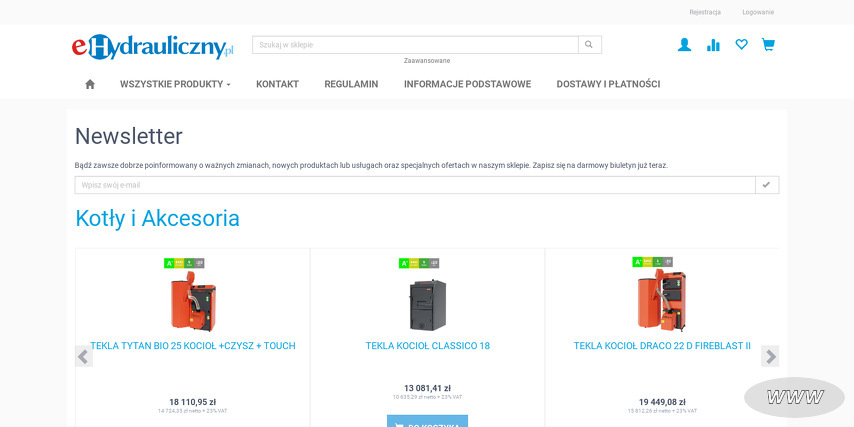
Task: Click energy label badge above Draco 22 D
Action: tap(652, 262)
